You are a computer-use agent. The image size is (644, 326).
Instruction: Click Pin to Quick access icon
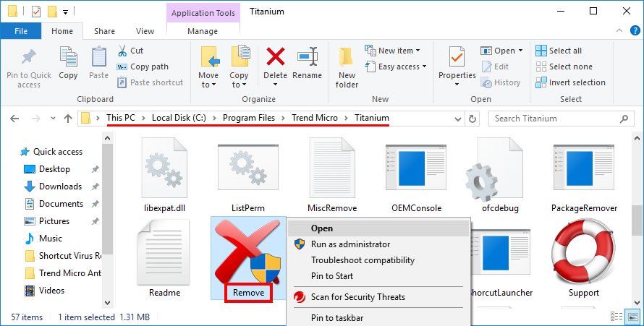click(x=29, y=57)
